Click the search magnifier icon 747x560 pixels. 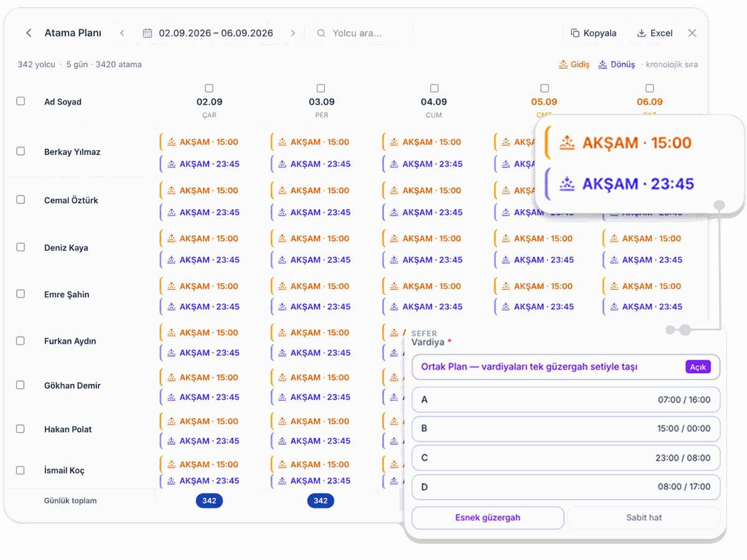321,33
